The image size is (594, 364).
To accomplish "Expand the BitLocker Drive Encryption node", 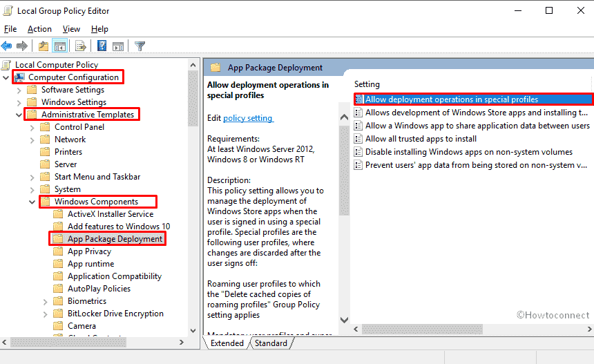I will (46, 314).
